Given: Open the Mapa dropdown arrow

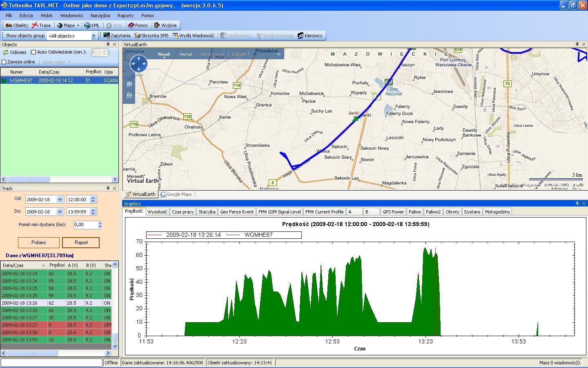Looking at the screenshot, I should click(78, 25).
